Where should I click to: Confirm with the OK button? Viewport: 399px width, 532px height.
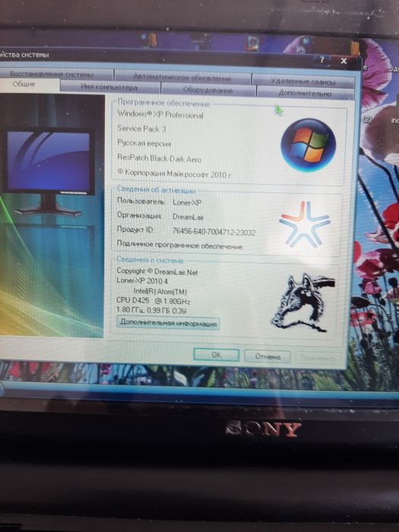click(x=217, y=355)
